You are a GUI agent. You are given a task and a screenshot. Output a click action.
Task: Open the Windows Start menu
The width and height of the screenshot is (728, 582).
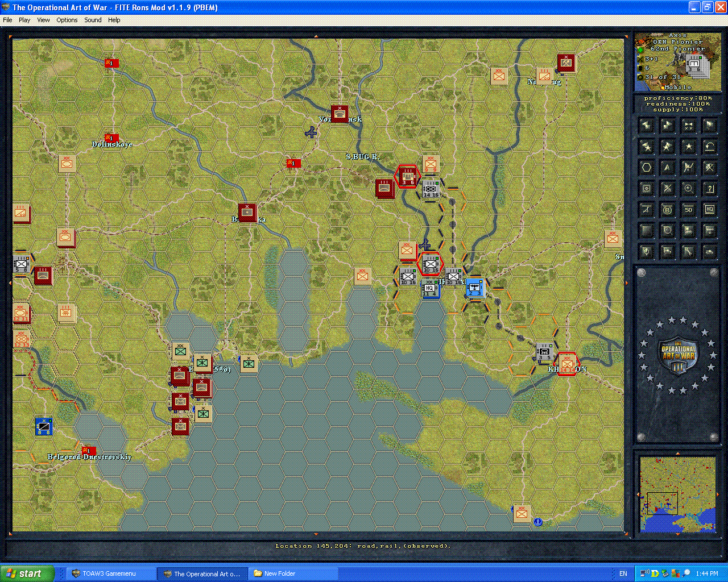click(27, 573)
